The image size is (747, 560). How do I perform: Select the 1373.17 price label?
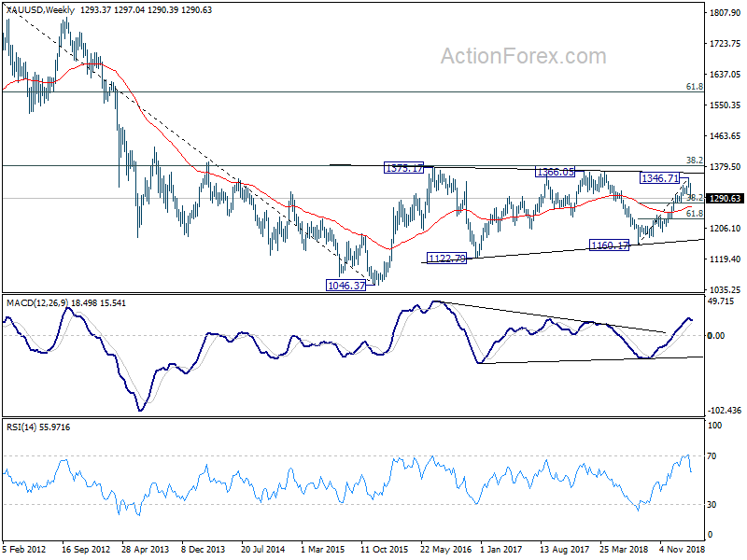403,168
